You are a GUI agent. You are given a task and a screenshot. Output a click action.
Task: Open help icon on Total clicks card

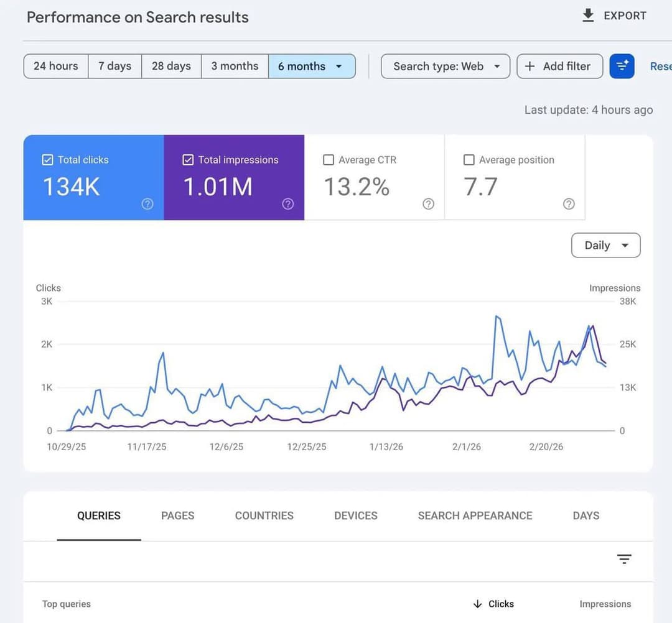[147, 204]
